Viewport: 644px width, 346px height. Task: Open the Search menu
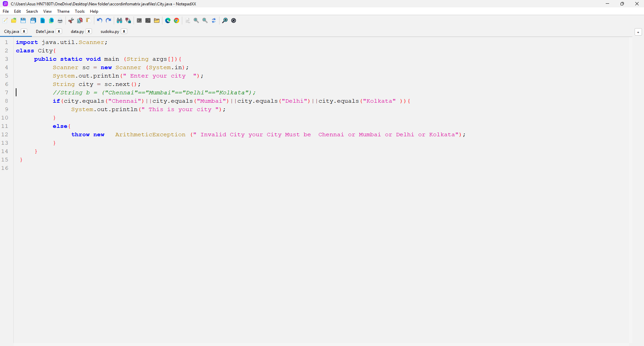tap(32, 11)
